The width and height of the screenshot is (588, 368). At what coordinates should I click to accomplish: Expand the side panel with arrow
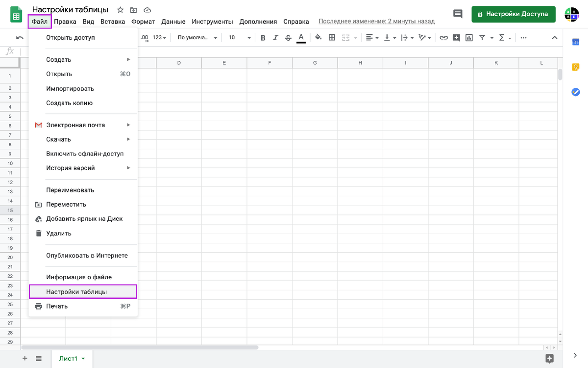point(575,355)
